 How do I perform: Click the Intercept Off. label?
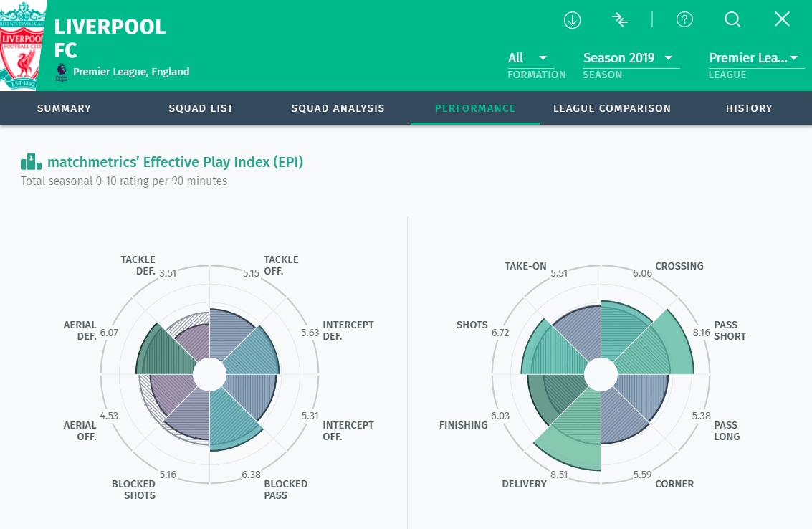pyautogui.click(x=348, y=431)
